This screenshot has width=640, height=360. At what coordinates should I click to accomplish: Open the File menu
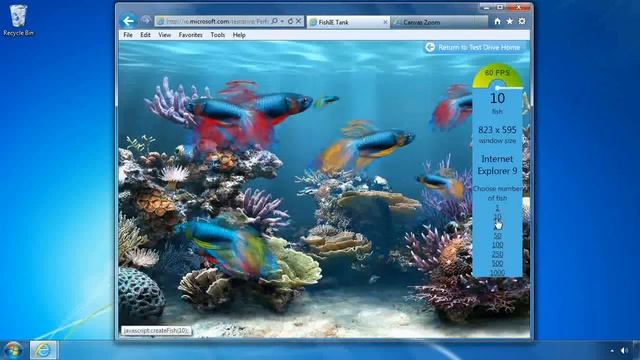(128, 35)
